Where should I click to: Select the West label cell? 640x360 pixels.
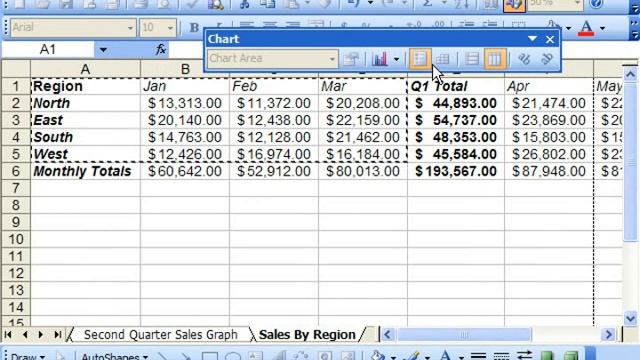pos(85,154)
